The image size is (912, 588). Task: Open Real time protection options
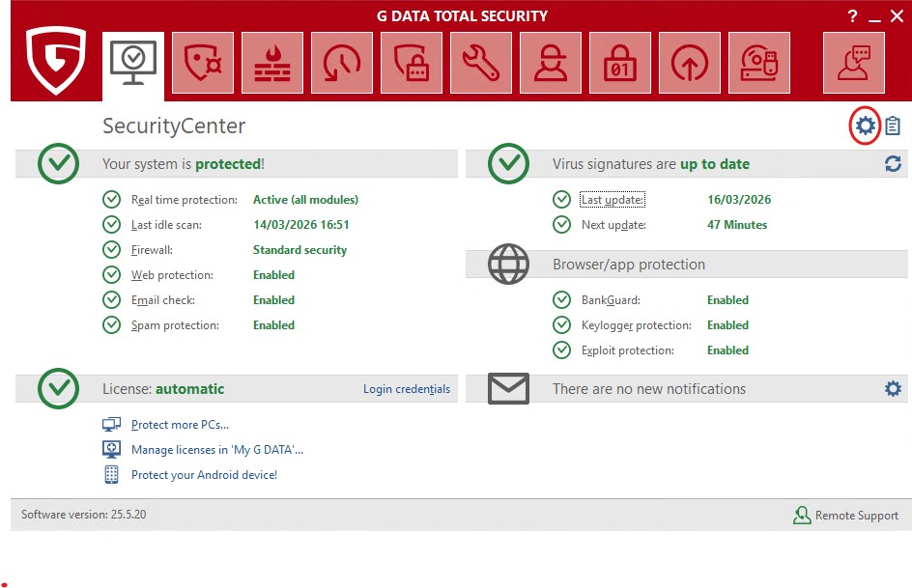185,200
